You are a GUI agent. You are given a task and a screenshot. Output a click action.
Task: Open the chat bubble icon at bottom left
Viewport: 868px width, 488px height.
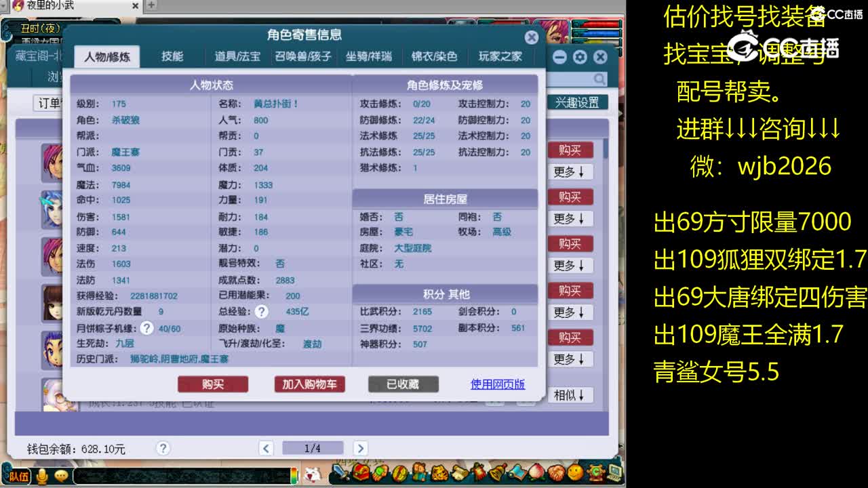pos(61,476)
